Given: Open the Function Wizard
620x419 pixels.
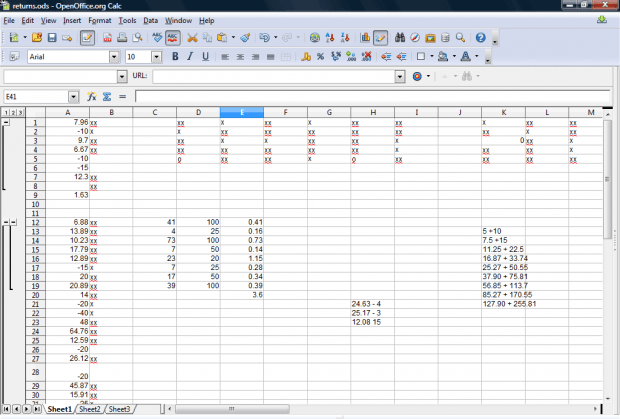Looking at the screenshot, I should pyautogui.click(x=92, y=96).
